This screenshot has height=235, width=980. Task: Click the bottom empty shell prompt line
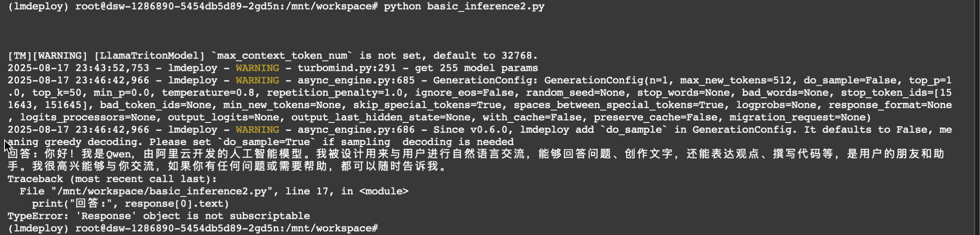193,228
